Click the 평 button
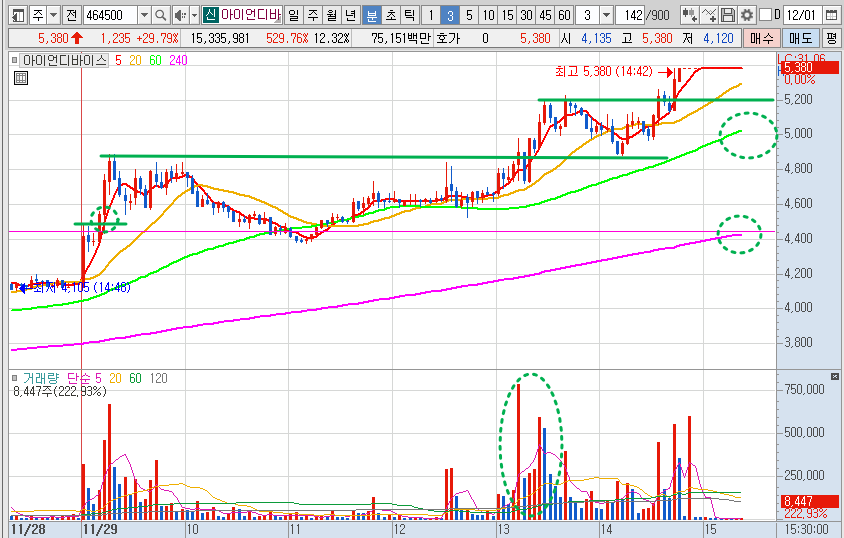Viewport: 844px width, 538px height. point(832,38)
